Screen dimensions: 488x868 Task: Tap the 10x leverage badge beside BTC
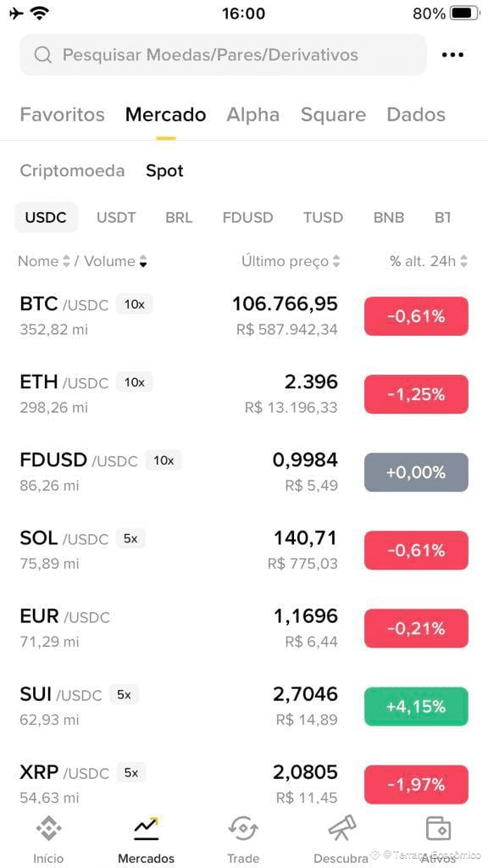(135, 304)
